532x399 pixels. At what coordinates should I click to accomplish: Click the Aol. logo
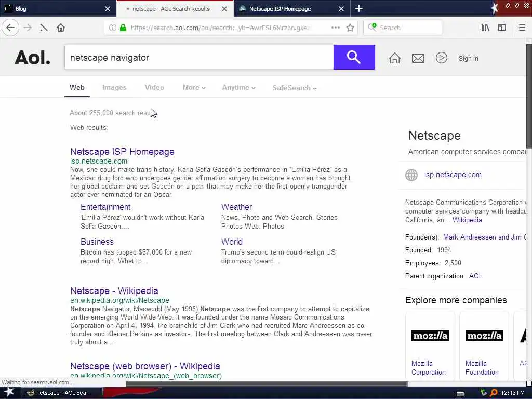pos(32,57)
